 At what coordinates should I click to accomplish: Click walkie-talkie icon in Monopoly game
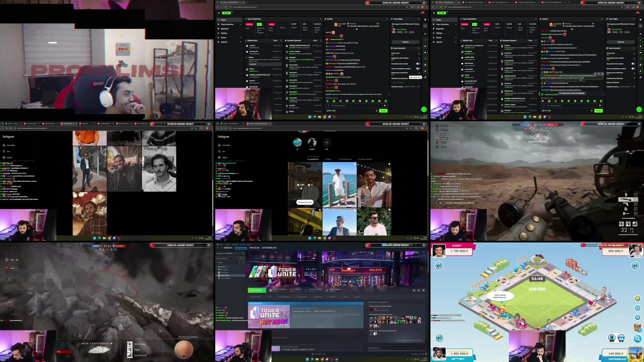(x=612, y=337)
